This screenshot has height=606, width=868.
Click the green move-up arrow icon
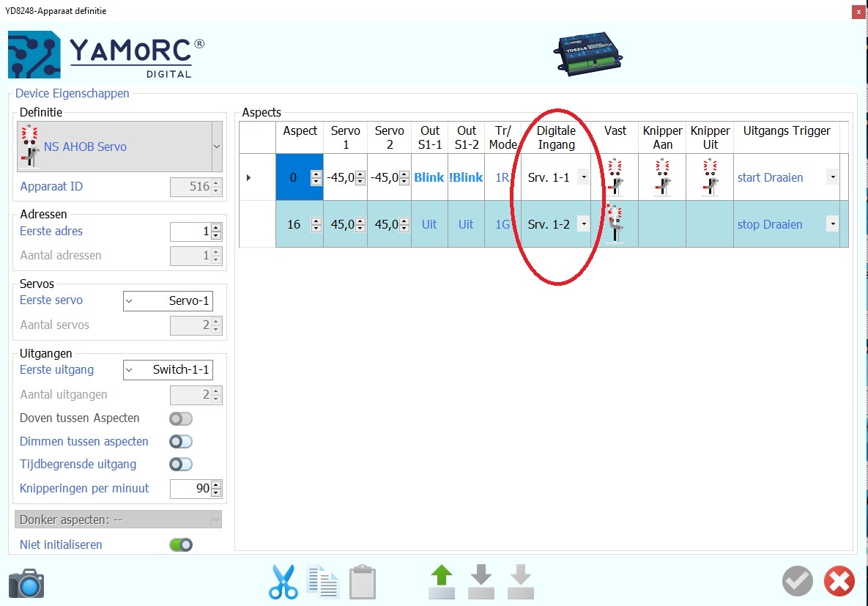pos(442,583)
